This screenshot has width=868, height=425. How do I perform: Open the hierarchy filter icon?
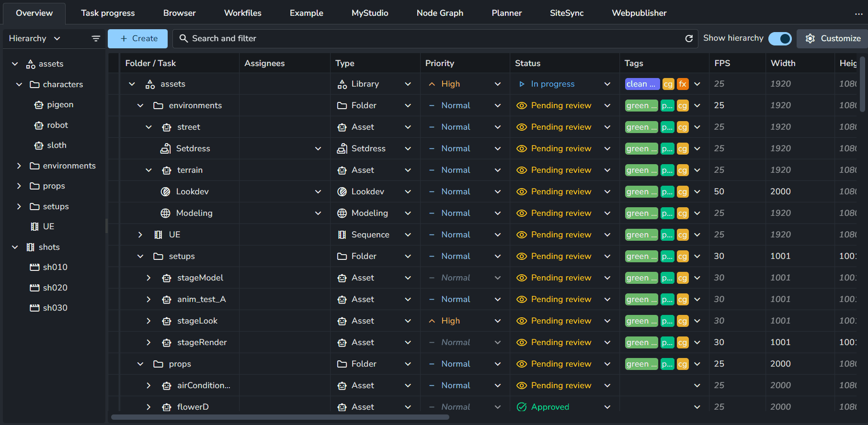(x=96, y=38)
